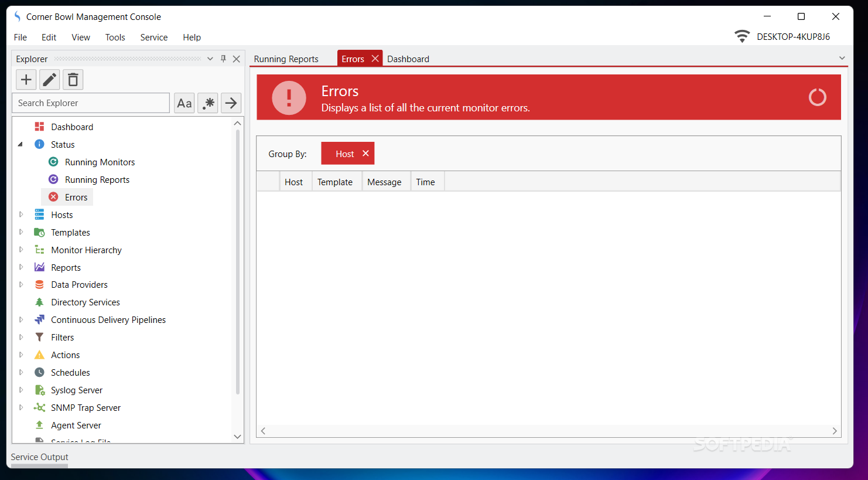Open the File menu

click(x=20, y=37)
